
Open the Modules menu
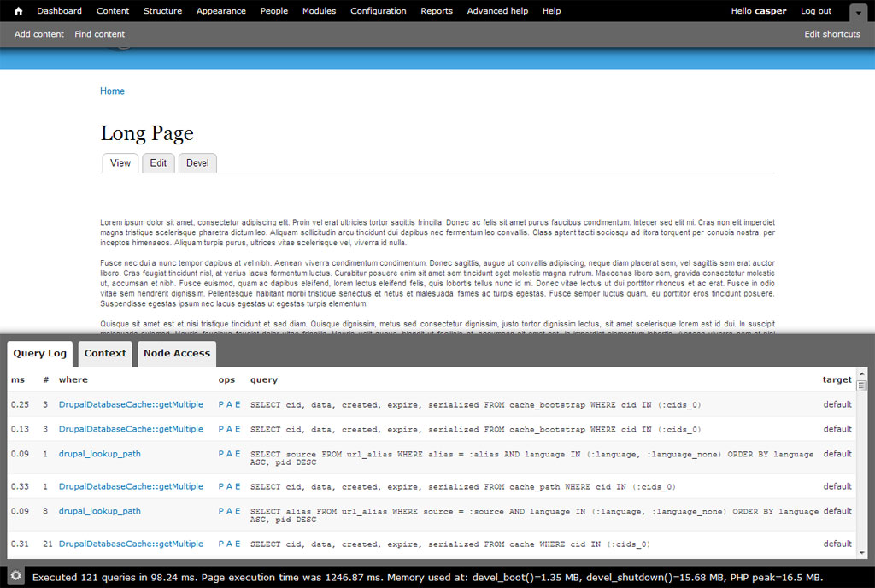(320, 10)
